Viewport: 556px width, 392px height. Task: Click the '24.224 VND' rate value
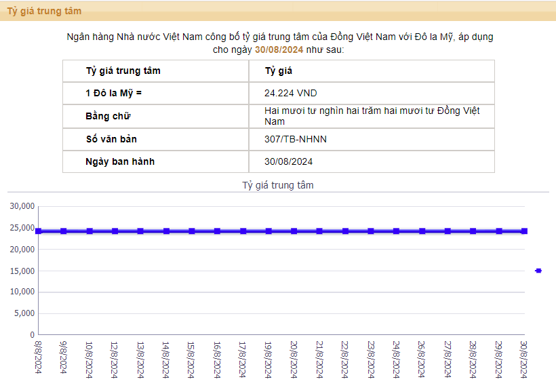(290, 93)
